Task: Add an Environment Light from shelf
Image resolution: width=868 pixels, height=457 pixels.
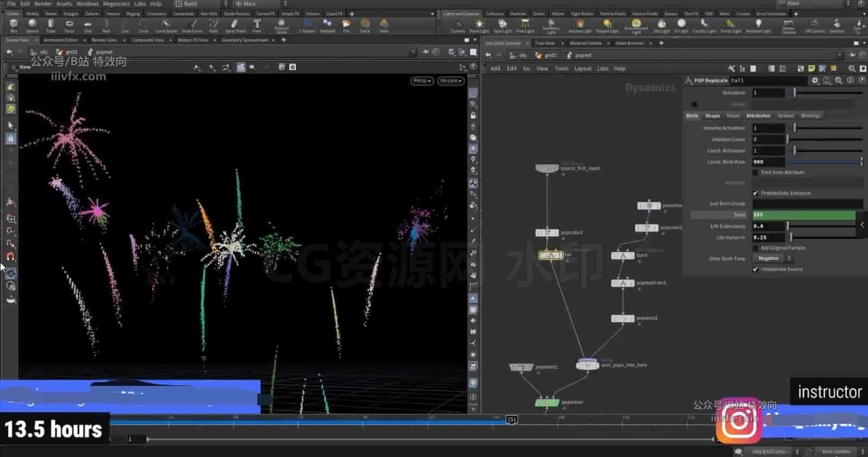Action: click(x=636, y=26)
